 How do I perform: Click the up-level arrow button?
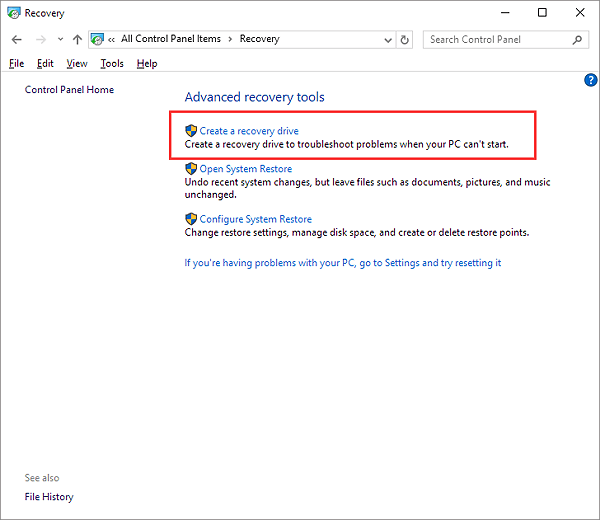[77, 40]
